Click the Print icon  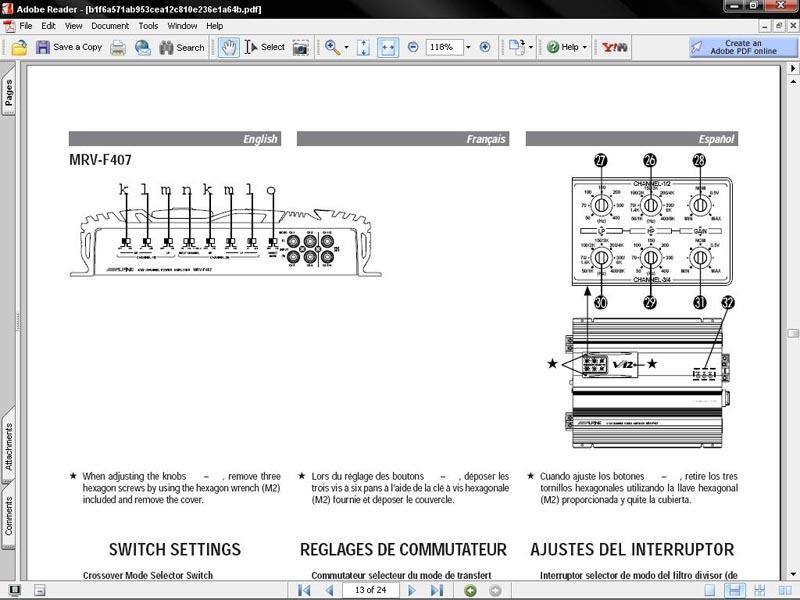118,47
